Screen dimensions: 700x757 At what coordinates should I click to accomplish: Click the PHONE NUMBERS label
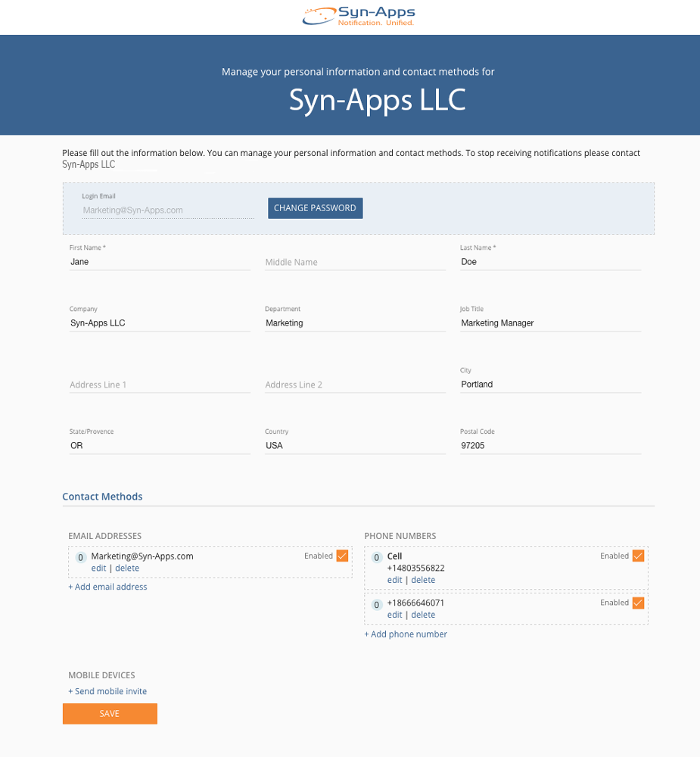tap(400, 536)
